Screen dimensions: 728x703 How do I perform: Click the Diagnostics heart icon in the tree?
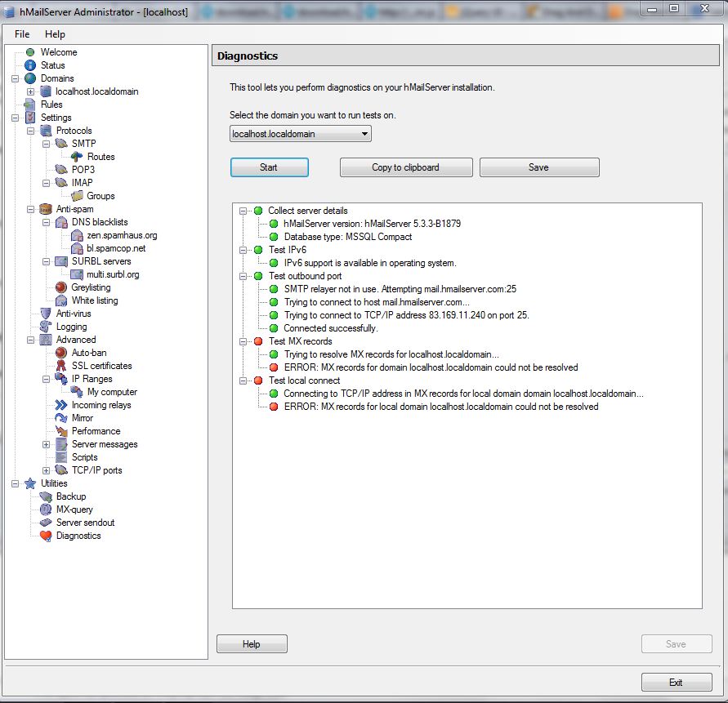tap(46, 536)
